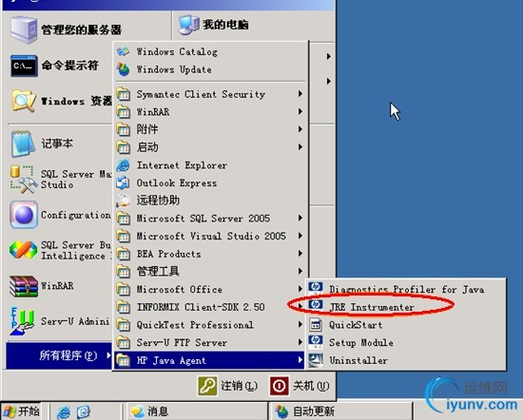Screen dimensions: 523x420
Task: Open the My Computer icon
Action: pyautogui.click(x=189, y=25)
